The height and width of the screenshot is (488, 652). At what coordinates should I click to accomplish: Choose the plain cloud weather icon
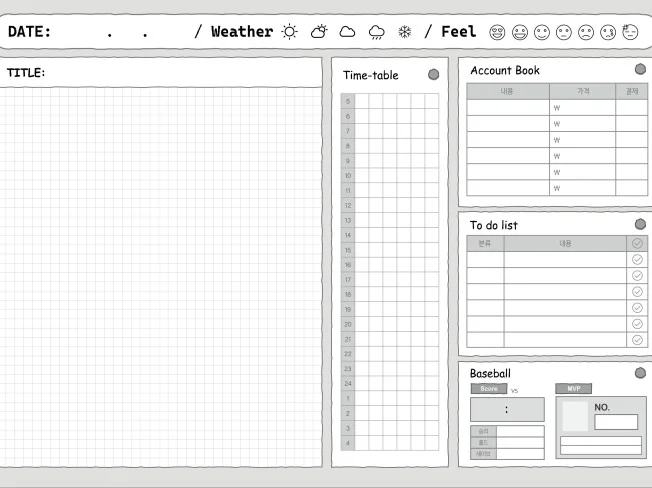[x=347, y=32]
